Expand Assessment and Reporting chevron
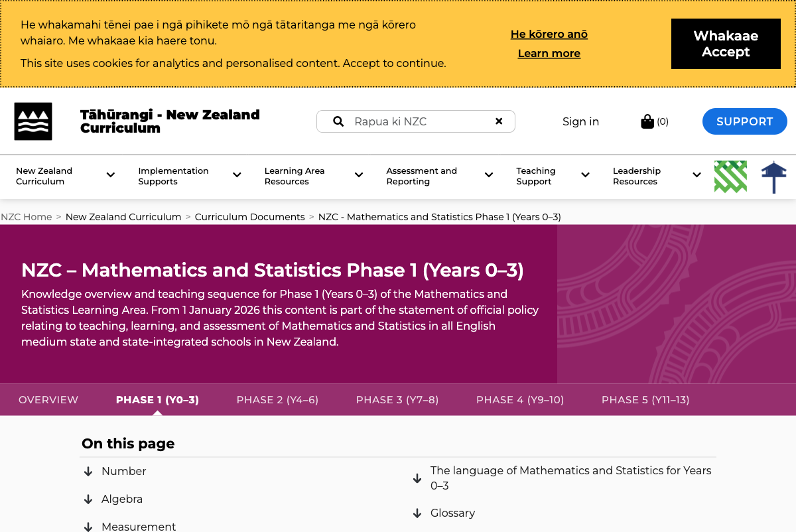Viewport: 796px width, 532px height. coord(489,175)
